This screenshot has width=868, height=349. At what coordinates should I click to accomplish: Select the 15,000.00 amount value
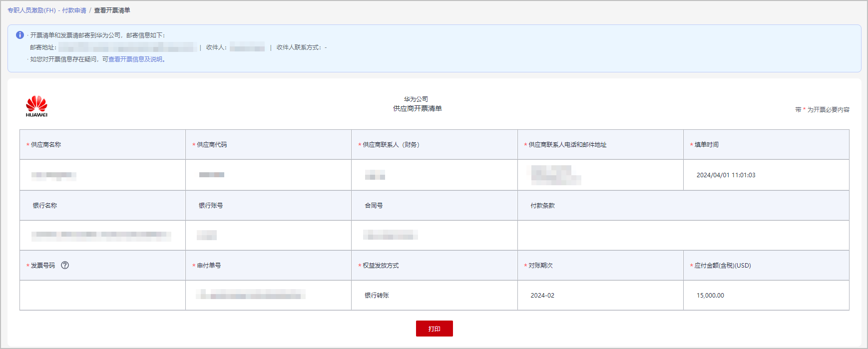(x=710, y=296)
